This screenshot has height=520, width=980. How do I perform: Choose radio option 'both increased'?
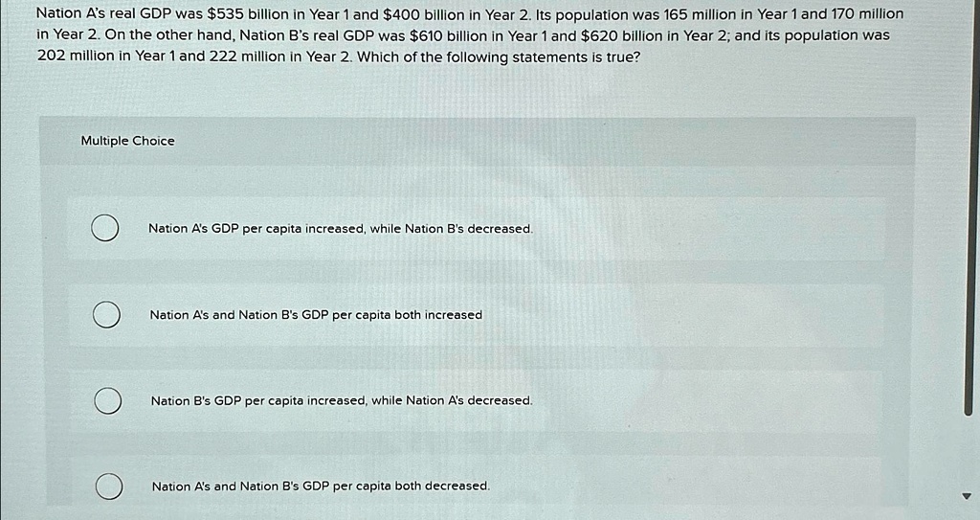(107, 315)
